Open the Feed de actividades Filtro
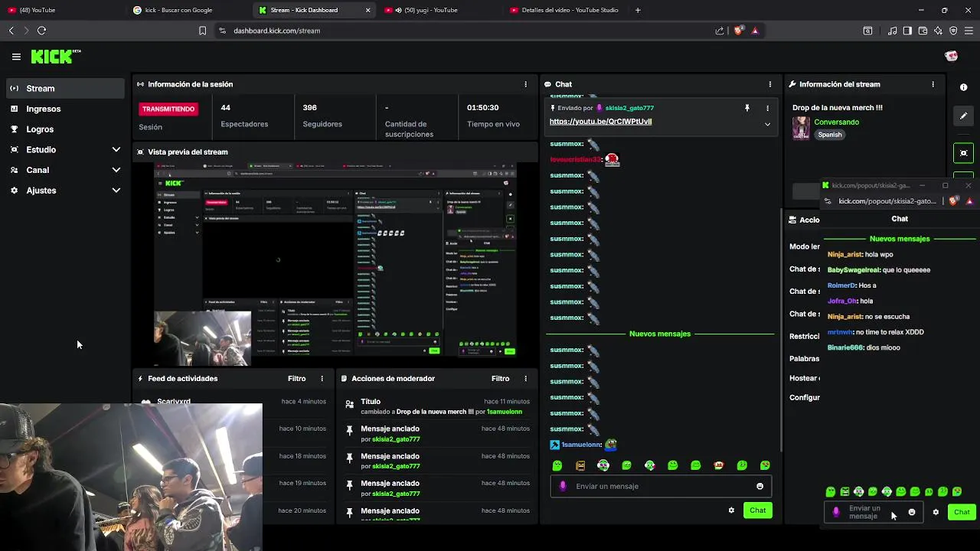Screen dimensions: 980x551 click(296, 379)
